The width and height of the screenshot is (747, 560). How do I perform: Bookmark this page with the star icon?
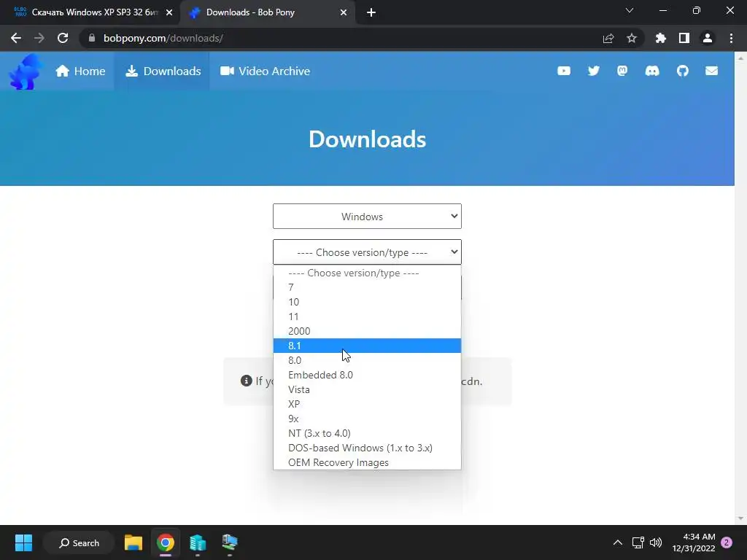pyautogui.click(x=631, y=38)
